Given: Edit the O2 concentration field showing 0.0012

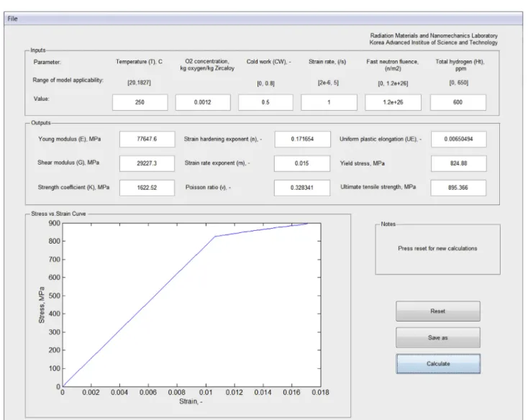Looking at the screenshot, I should point(203,102).
